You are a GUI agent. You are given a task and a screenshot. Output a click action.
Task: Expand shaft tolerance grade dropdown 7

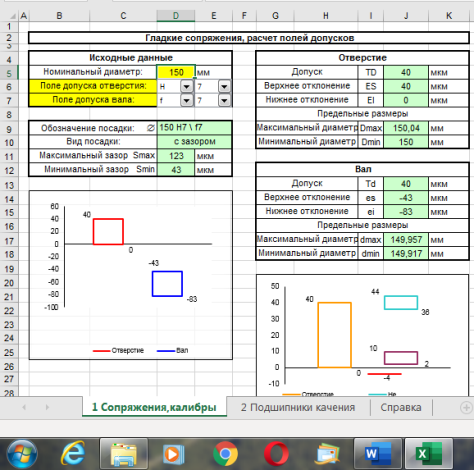224,100
